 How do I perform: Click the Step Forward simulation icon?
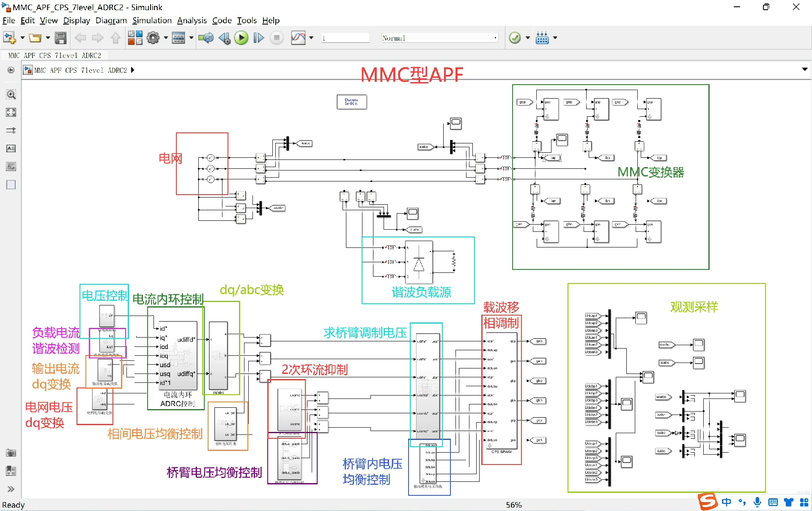pyautogui.click(x=258, y=38)
